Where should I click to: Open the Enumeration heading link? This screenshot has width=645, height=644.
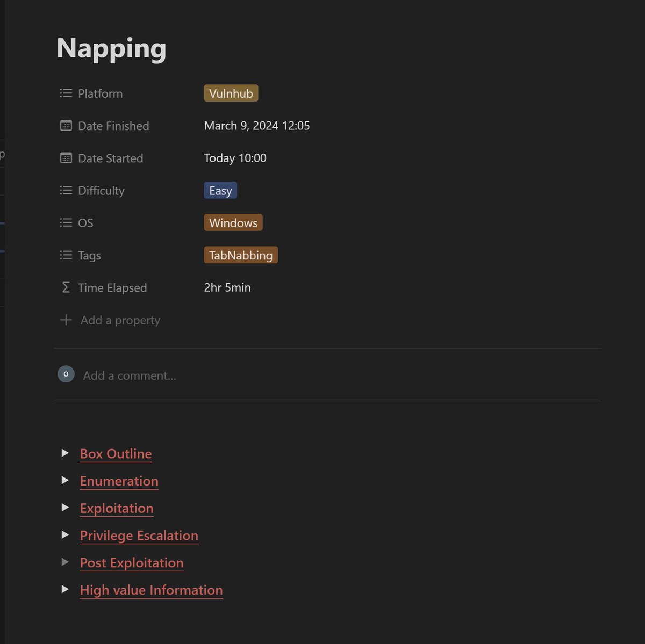(x=119, y=481)
